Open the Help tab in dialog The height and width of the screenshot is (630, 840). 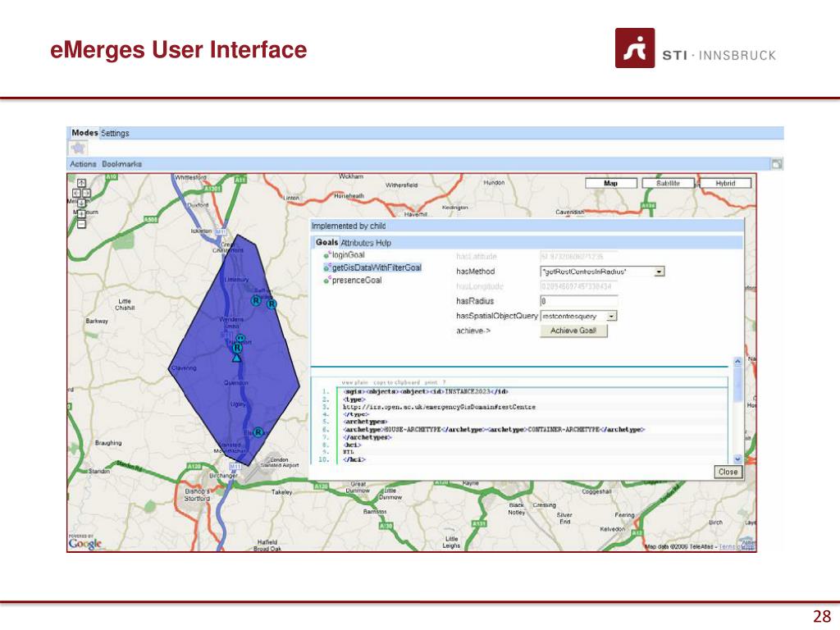[384, 243]
